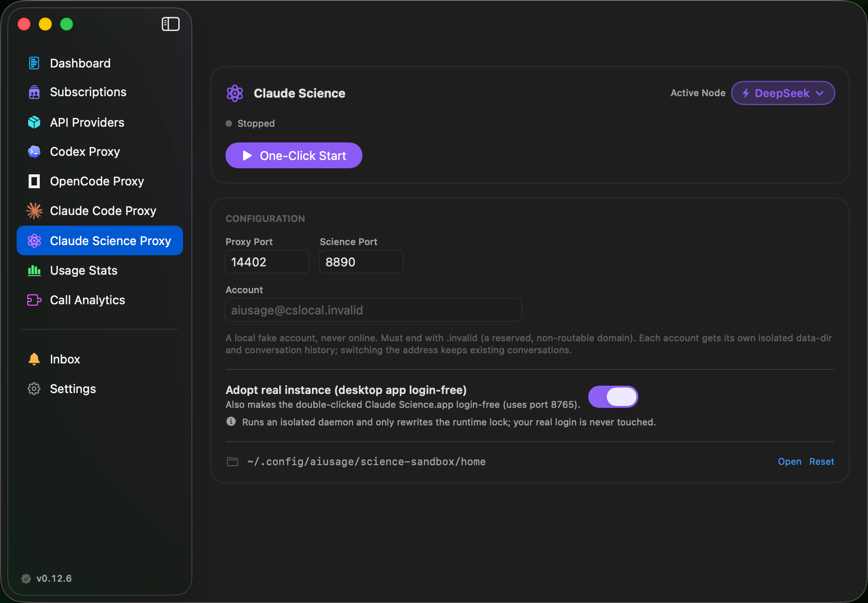Click the Subscriptions robot icon
868x603 pixels.
click(x=34, y=92)
